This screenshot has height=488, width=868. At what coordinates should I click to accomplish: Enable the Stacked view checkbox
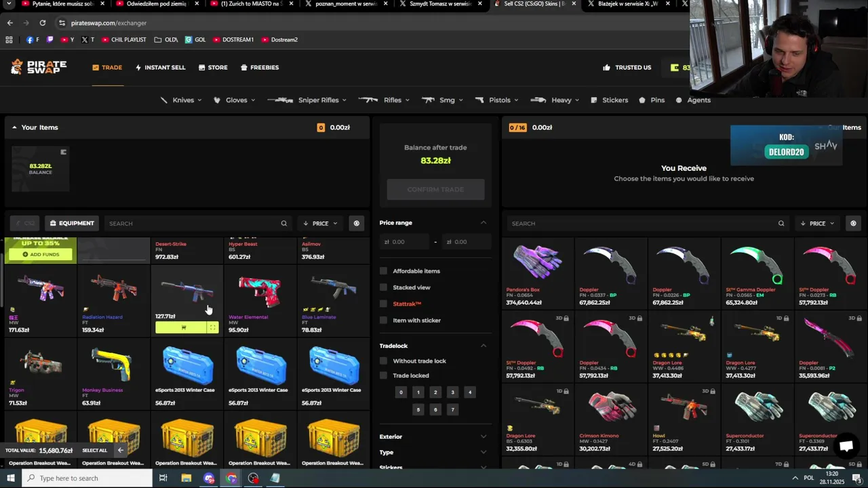tap(384, 287)
